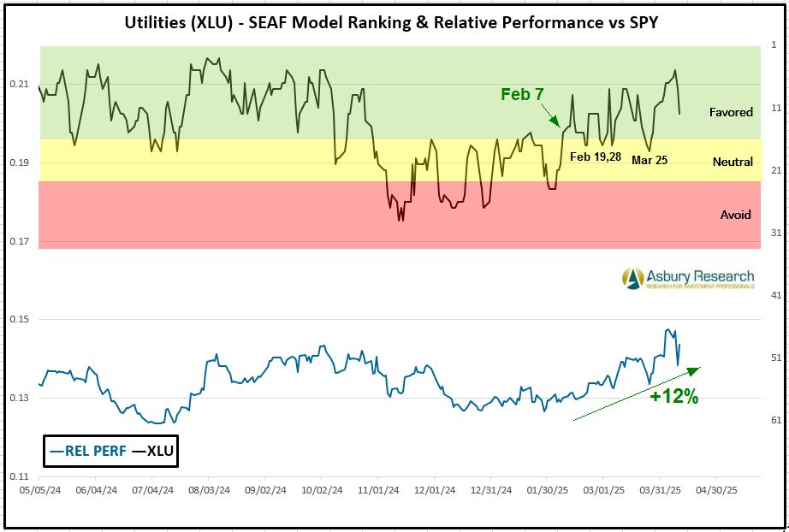Screen dimensions: 789x532
Task: Click the Mar 25 annotation
Action: click(x=650, y=159)
